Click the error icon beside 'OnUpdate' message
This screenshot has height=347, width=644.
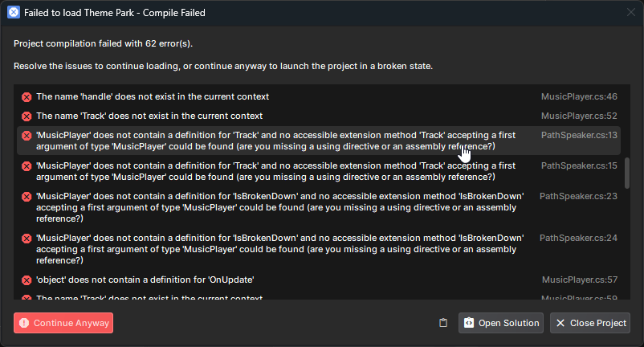[26, 280]
